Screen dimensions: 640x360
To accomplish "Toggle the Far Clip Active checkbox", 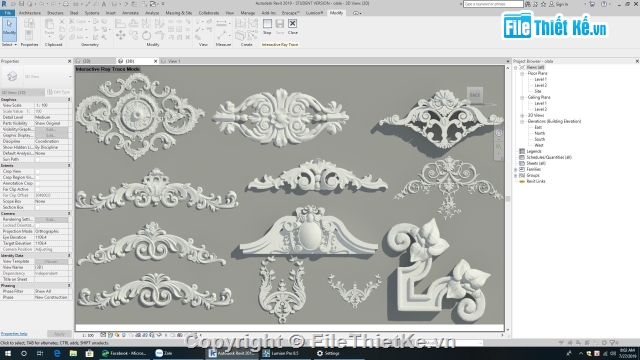I will (37, 189).
